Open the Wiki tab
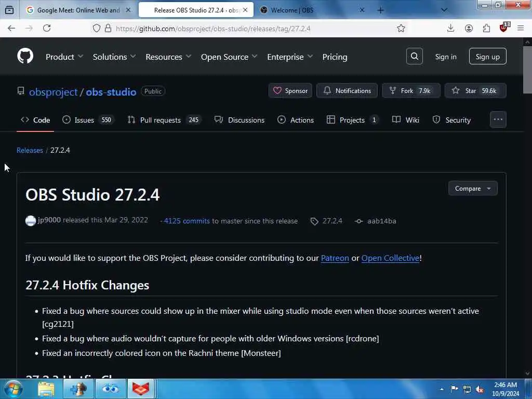The image size is (532, 399). [x=406, y=120]
